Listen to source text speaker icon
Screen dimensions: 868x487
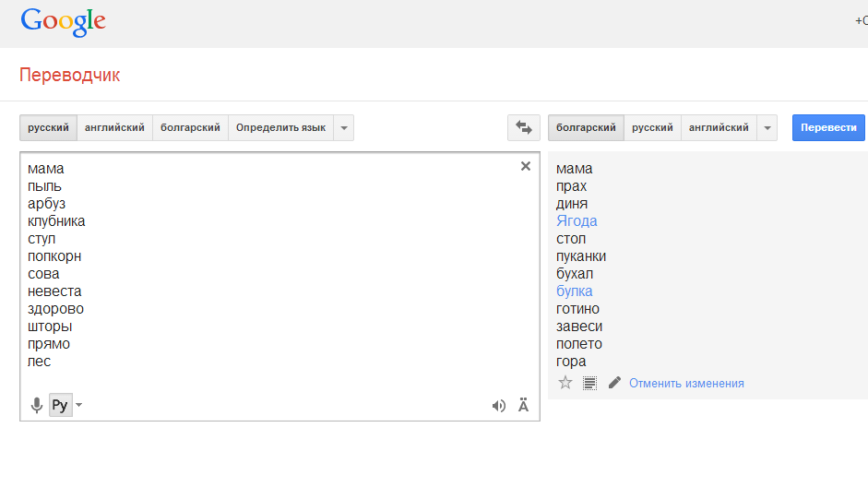pyautogui.click(x=499, y=406)
